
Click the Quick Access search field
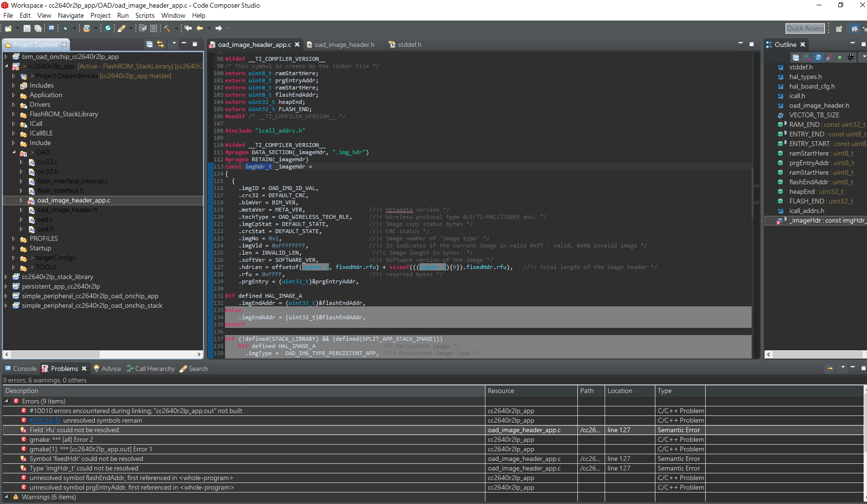coord(805,28)
